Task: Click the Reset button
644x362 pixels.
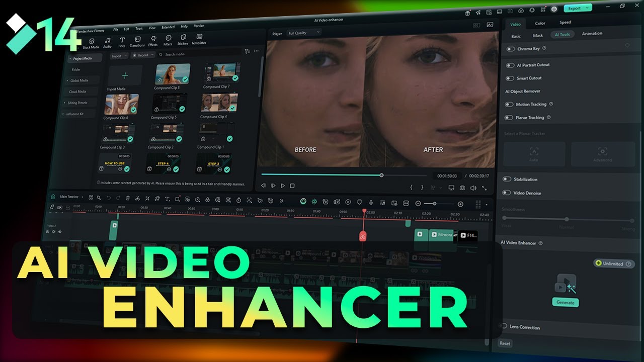Action: click(x=505, y=343)
